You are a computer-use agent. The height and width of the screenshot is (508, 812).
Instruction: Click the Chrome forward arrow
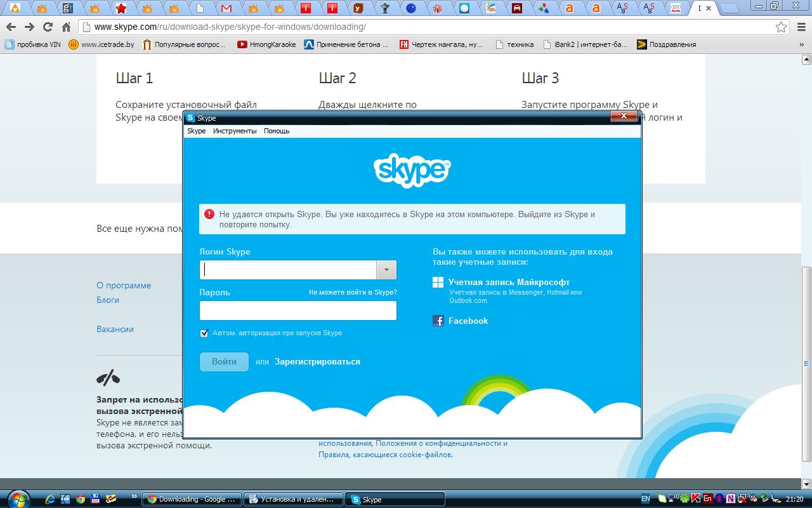29,27
